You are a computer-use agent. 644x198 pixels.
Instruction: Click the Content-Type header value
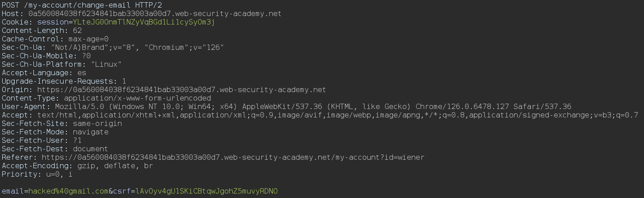pyautogui.click(x=138, y=98)
